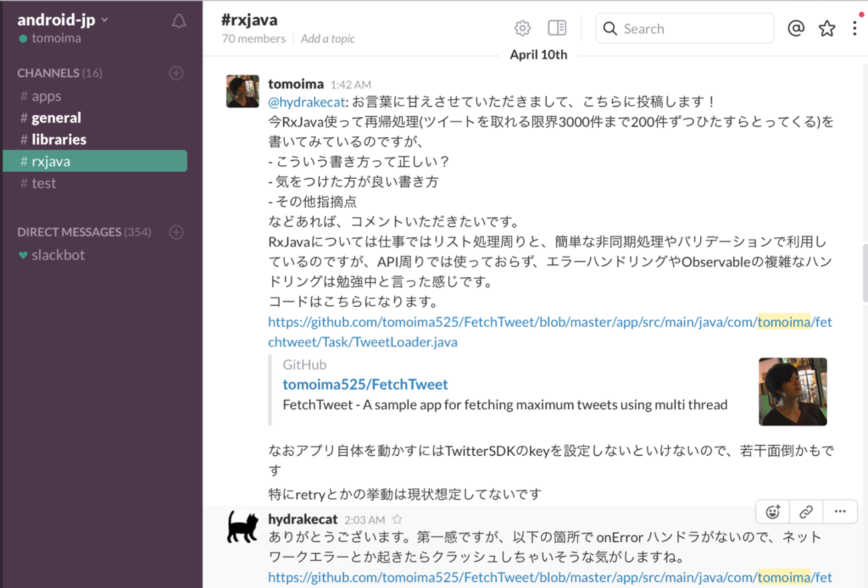This screenshot has height=588, width=868.
Task: Add a new channel with plus icon
Action: (x=176, y=73)
